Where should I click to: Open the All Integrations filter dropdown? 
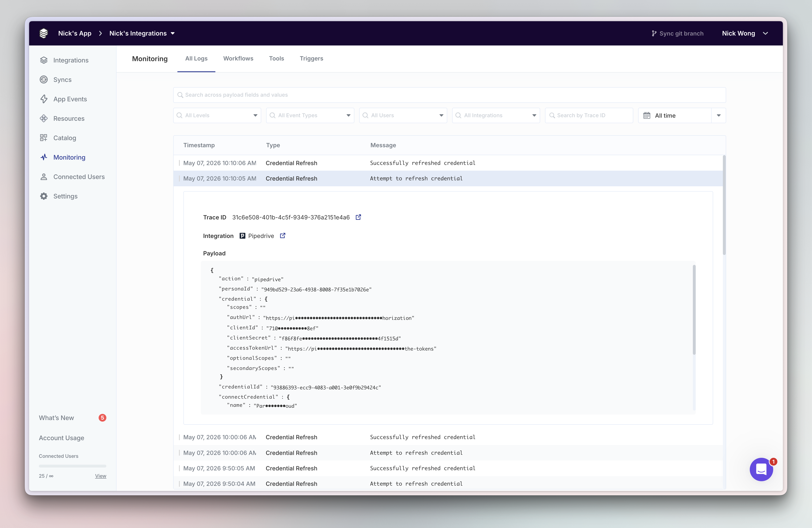pos(496,115)
